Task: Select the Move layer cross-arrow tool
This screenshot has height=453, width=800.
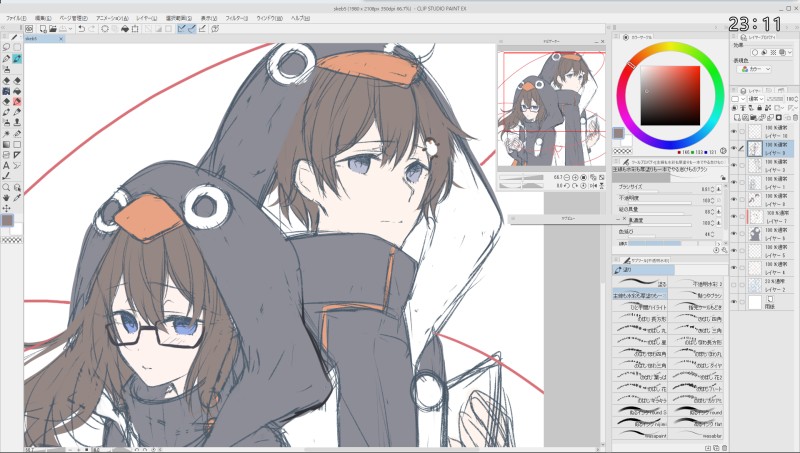Action: point(6,208)
